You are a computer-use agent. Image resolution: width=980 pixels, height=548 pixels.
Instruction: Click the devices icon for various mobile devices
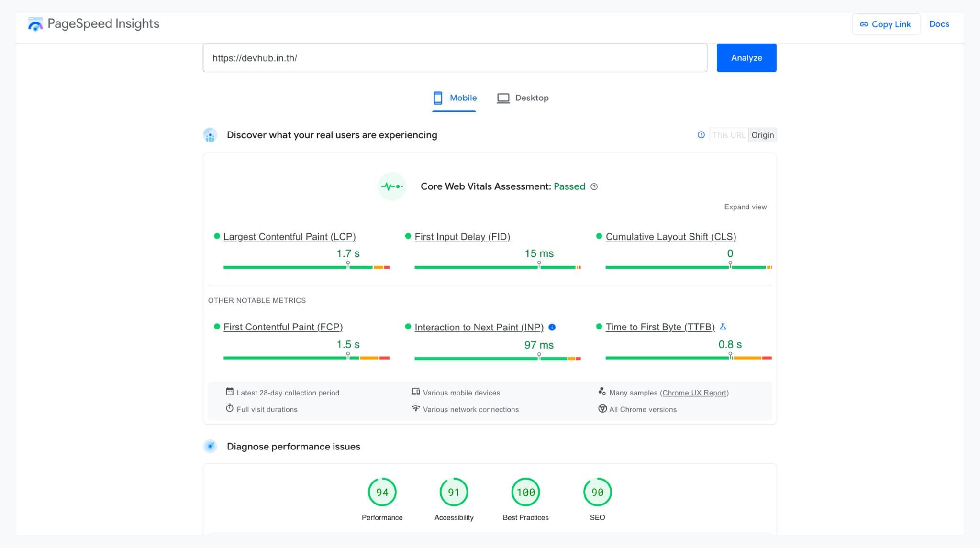[x=416, y=392]
